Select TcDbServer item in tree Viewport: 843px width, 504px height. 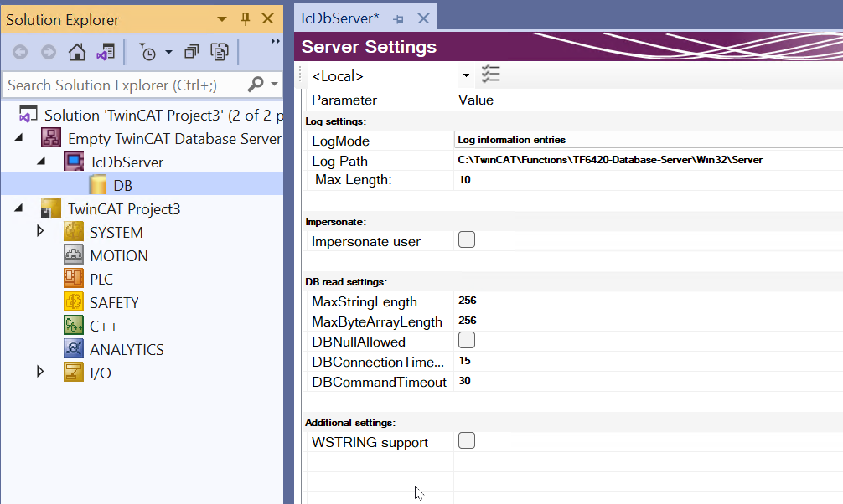click(127, 162)
